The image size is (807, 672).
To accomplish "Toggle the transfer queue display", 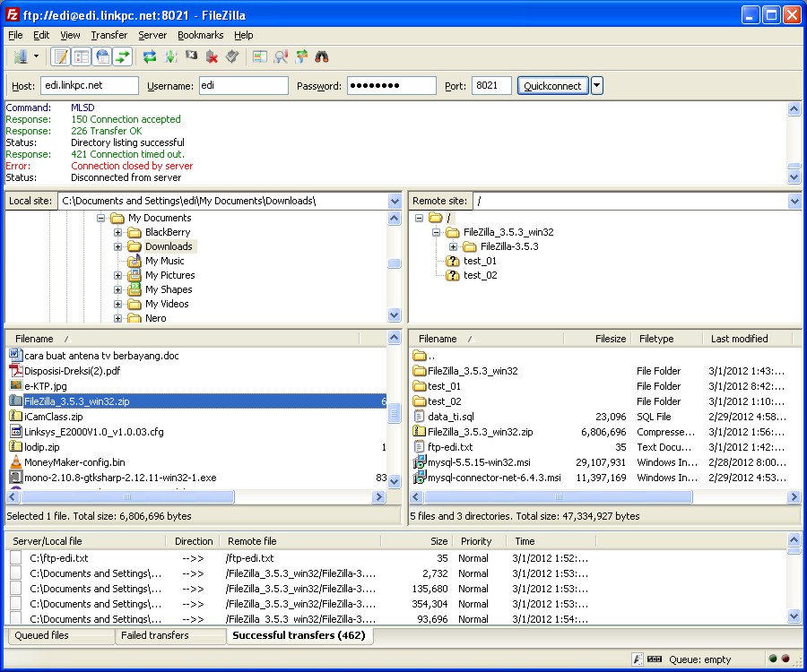I will 123,56.
